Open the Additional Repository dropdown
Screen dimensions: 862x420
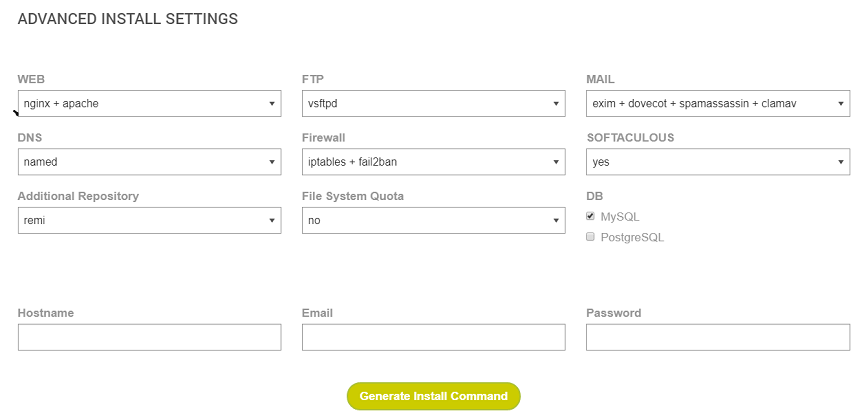click(149, 220)
